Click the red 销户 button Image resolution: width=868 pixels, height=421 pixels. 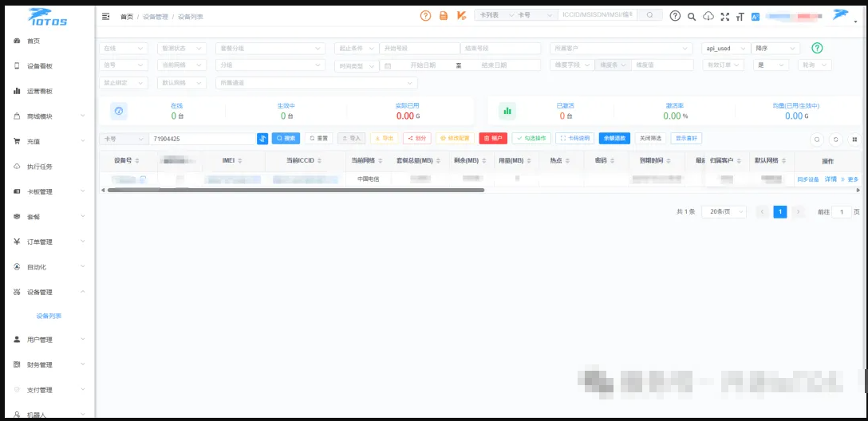493,138
